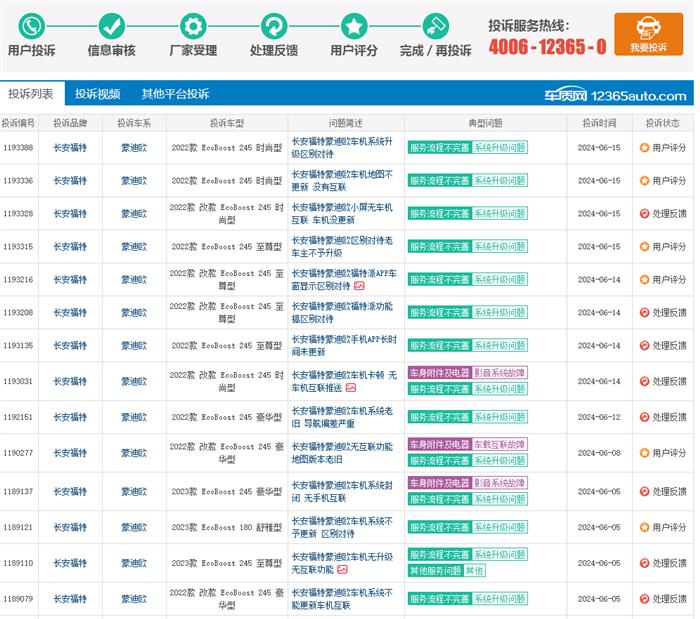Open complaint 长安福特蒙迪欧车机系统升级区别对待
Image resolution: width=700 pixels, height=619 pixels.
342,147
